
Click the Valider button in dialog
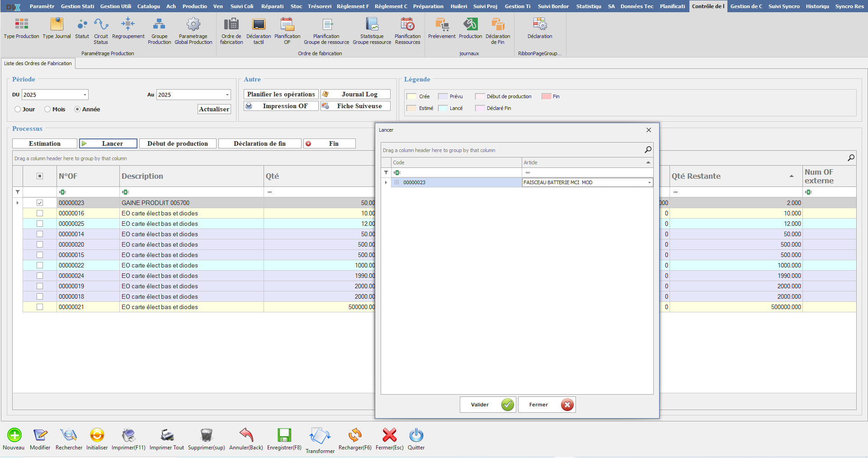click(x=487, y=405)
